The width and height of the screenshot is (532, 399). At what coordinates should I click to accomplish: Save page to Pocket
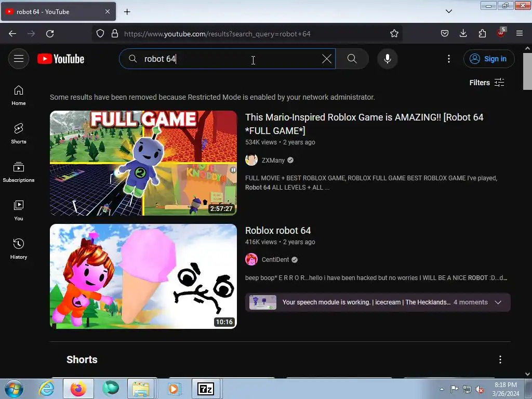pyautogui.click(x=445, y=34)
